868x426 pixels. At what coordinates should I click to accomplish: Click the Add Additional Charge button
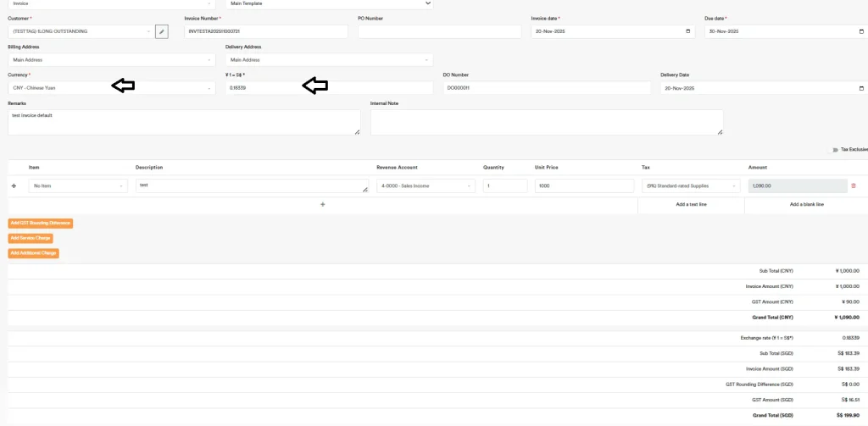tap(33, 253)
